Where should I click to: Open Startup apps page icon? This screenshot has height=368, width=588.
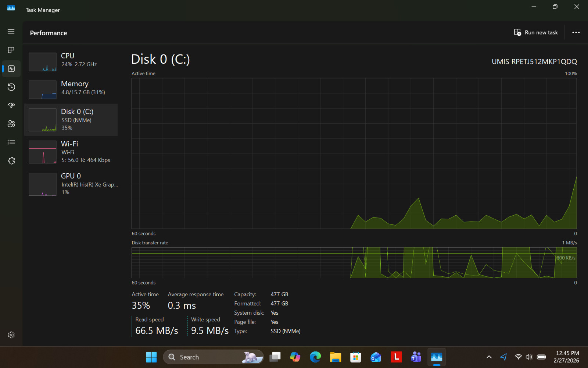click(11, 105)
